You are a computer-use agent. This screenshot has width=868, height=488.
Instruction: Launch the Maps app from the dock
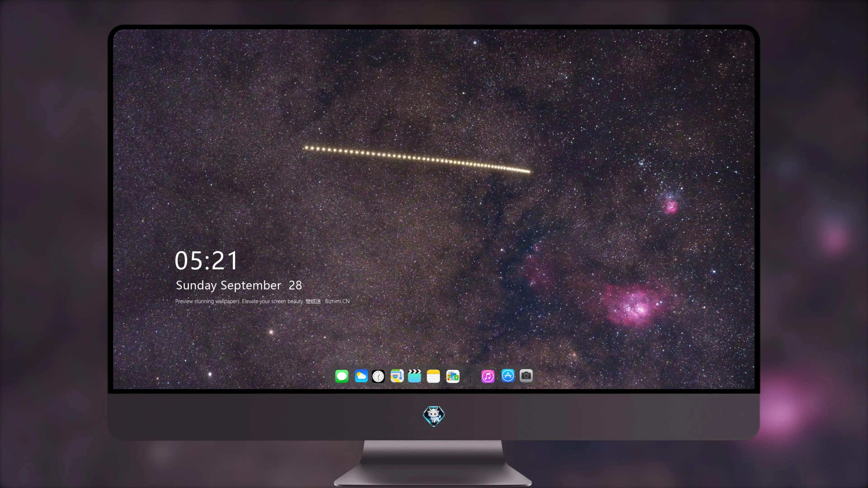pos(397,376)
